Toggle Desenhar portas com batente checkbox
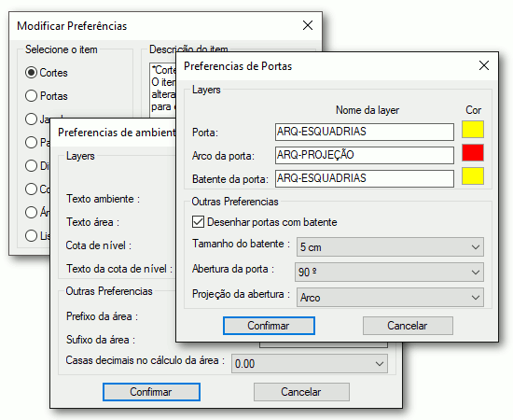Image resolution: width=513 pixels, height=420 pixels. pyautogui.click(x=198, y=222)
